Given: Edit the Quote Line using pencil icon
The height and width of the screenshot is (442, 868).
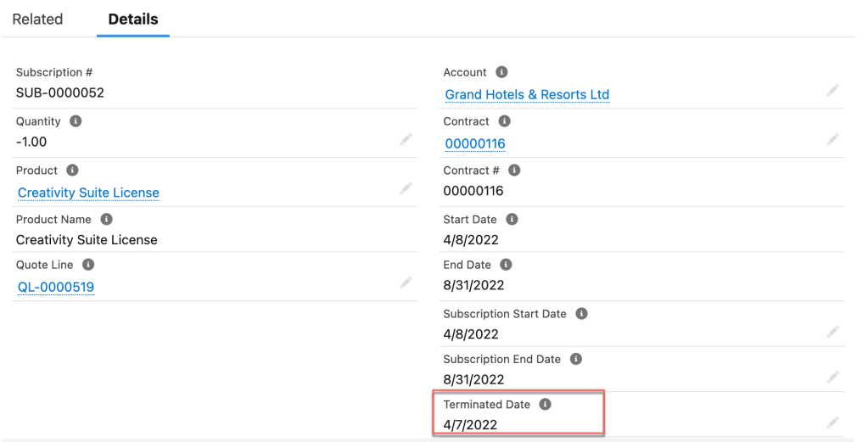Looking at the screenshot, I should [x=406, y=283].
